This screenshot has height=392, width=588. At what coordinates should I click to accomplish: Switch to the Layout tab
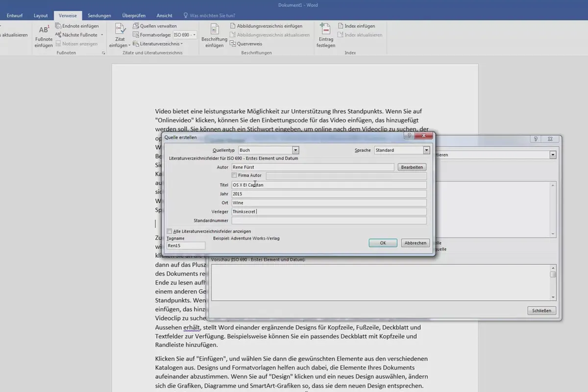[x=41, y=16]
